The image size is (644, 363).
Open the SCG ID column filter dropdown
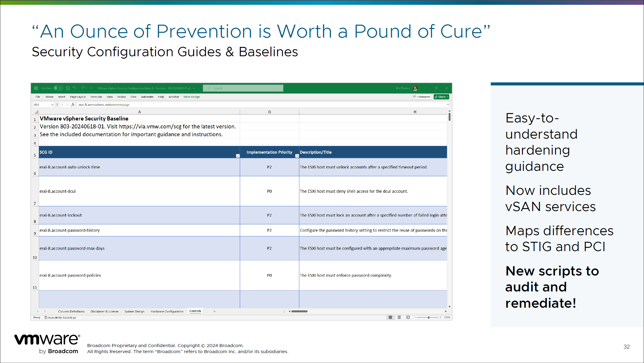(x=238, y=156)
